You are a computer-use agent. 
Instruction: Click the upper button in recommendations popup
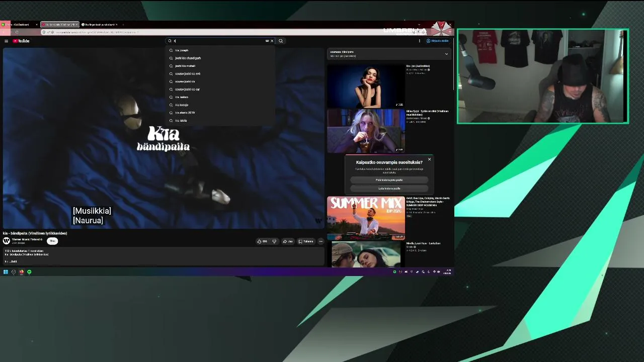coord(389,180)
